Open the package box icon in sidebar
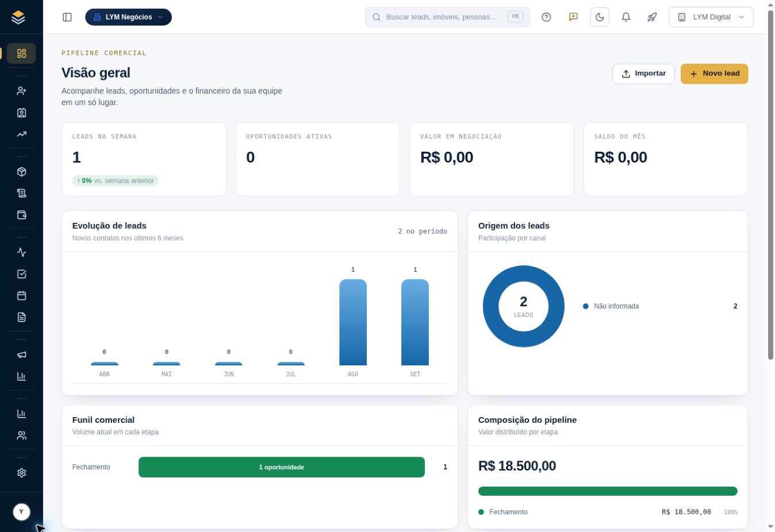775x532 pixels. click(x=21, y=172)
